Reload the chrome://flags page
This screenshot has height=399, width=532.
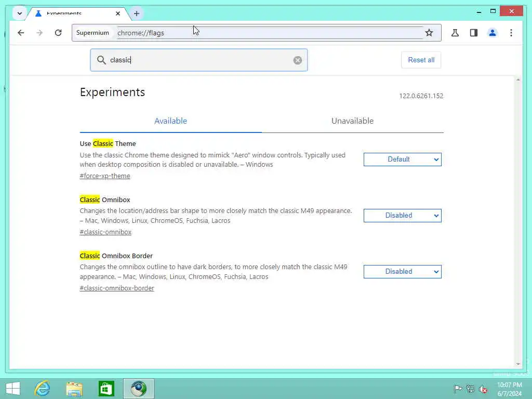tap(58, 33)
